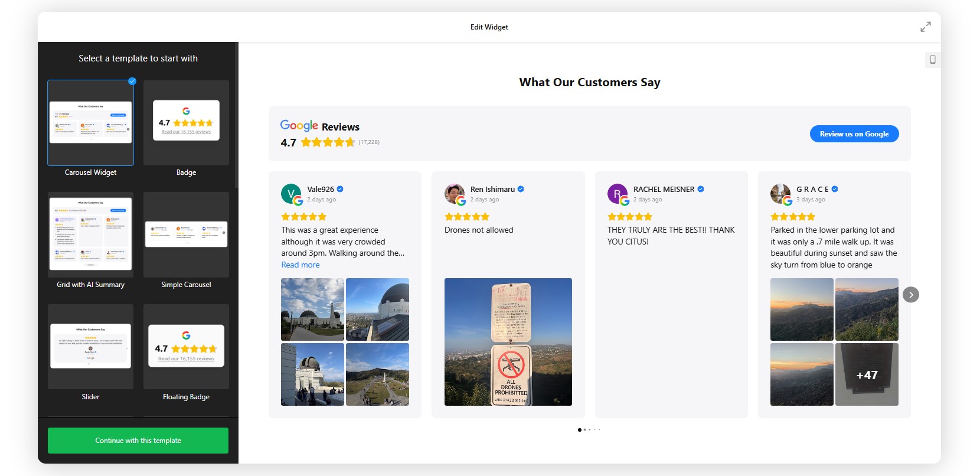The width and height of the screenshot is (980, 476).
Task: Click the next carousel arrow button
Action: (x=911, y=295)
